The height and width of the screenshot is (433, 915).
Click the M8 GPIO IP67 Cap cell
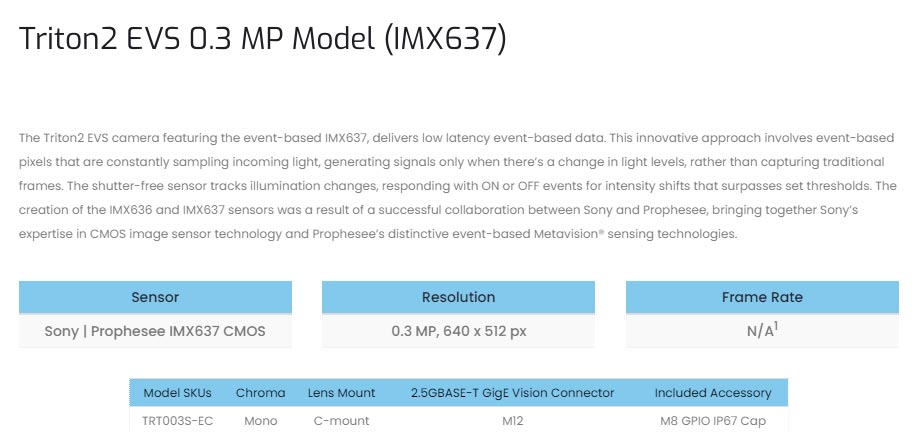(713, 420)
